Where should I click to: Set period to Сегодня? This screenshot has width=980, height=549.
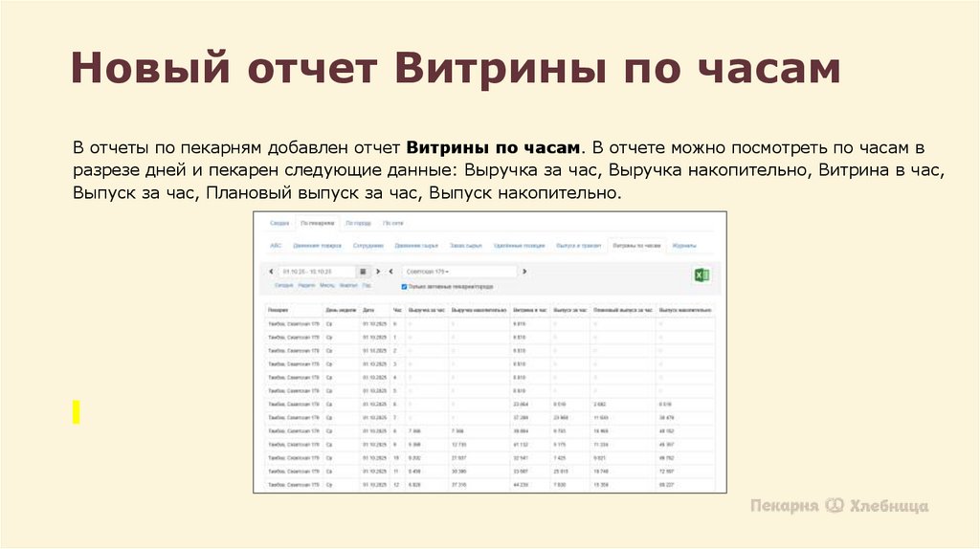point(283,285)
